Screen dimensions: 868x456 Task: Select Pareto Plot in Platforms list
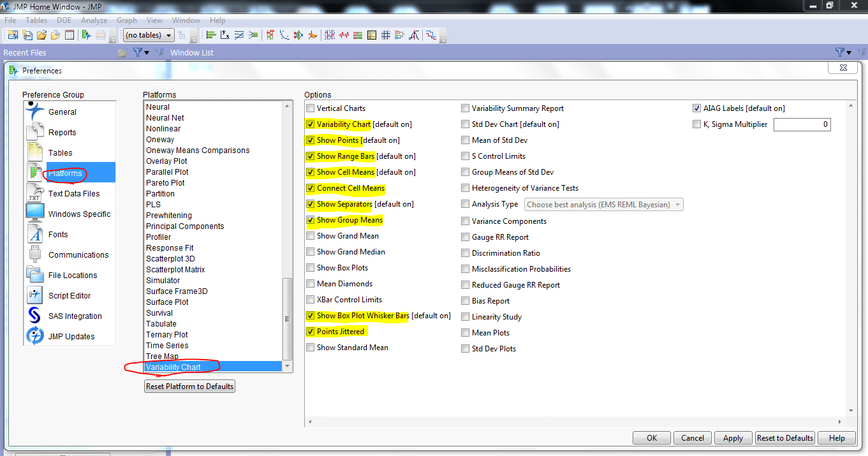(213, 183)
